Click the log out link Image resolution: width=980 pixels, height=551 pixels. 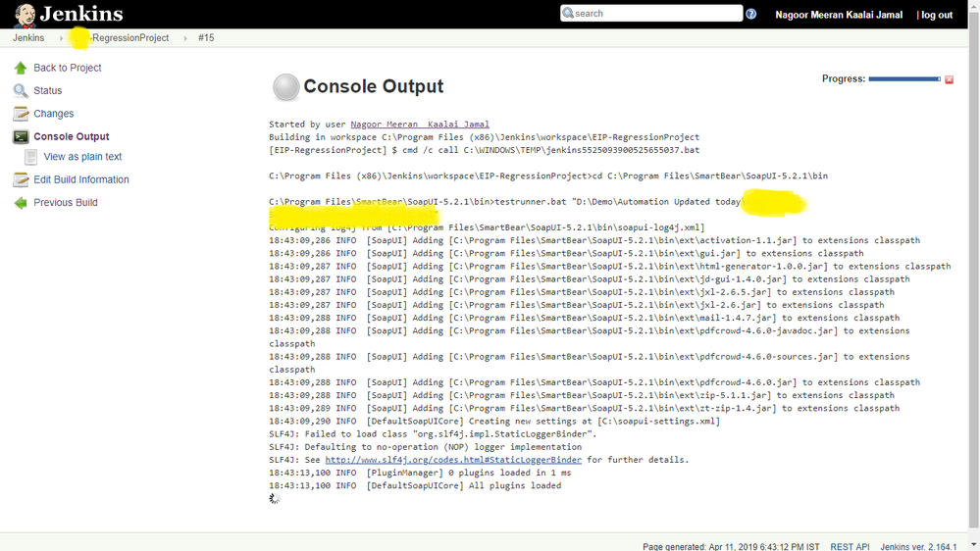click(936, 15)
